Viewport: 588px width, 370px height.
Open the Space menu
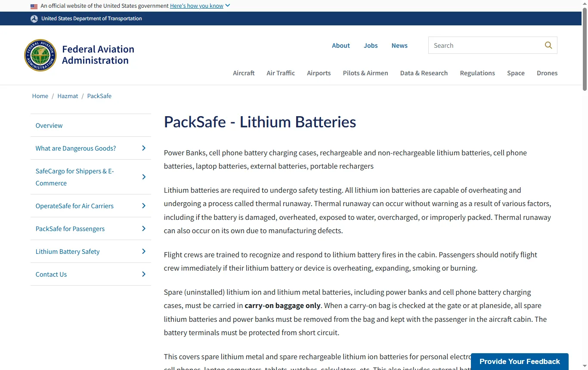pos(516,73)
